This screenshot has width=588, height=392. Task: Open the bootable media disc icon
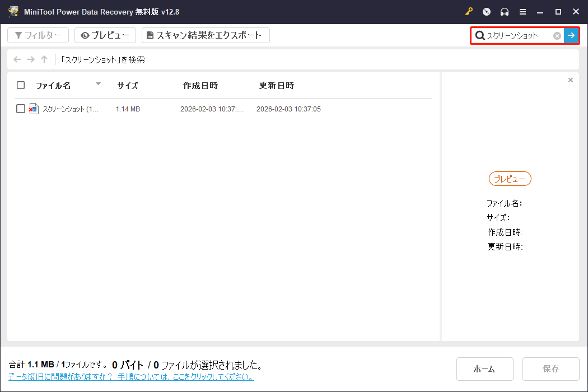(487, 12)
